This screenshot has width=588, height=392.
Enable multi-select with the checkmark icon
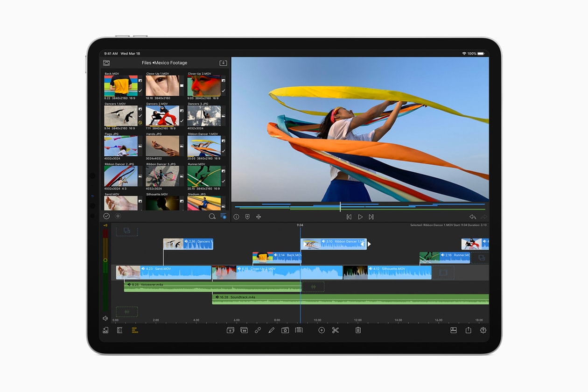pos(106,216)
